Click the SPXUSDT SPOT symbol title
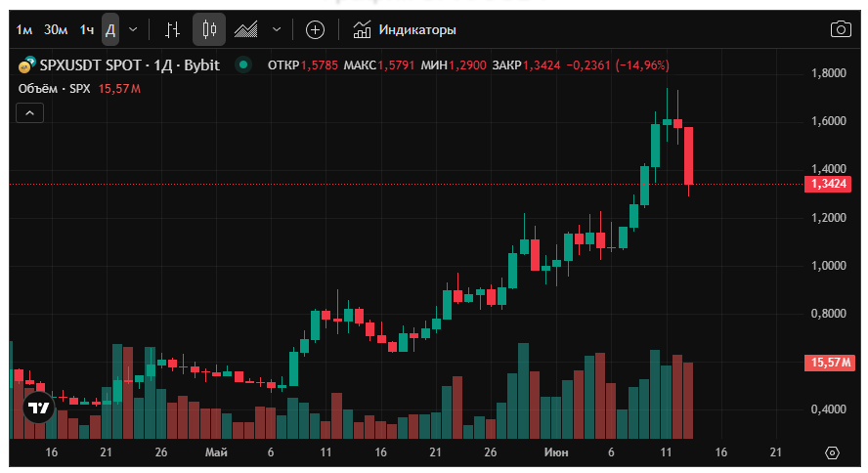 130,65
